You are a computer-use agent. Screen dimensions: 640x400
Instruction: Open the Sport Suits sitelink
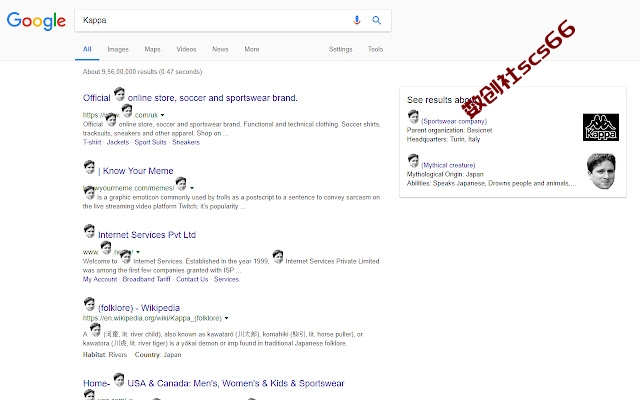click(x=151, y=142)
